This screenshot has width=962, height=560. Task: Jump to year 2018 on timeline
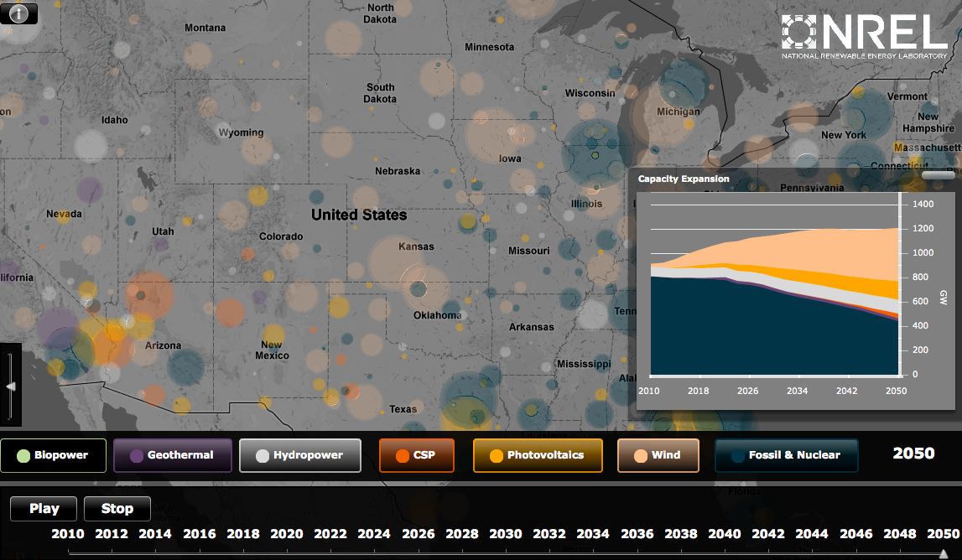(243, 534)
